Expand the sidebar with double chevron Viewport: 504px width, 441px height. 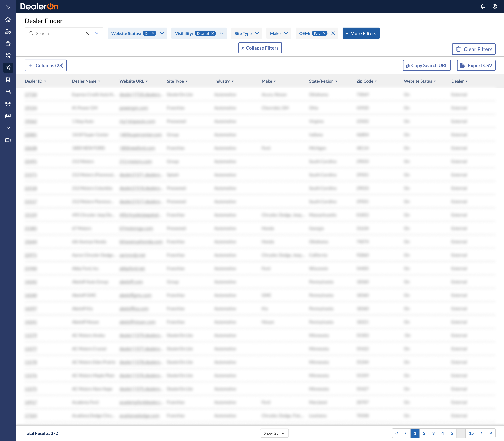[x=8, y=7]
